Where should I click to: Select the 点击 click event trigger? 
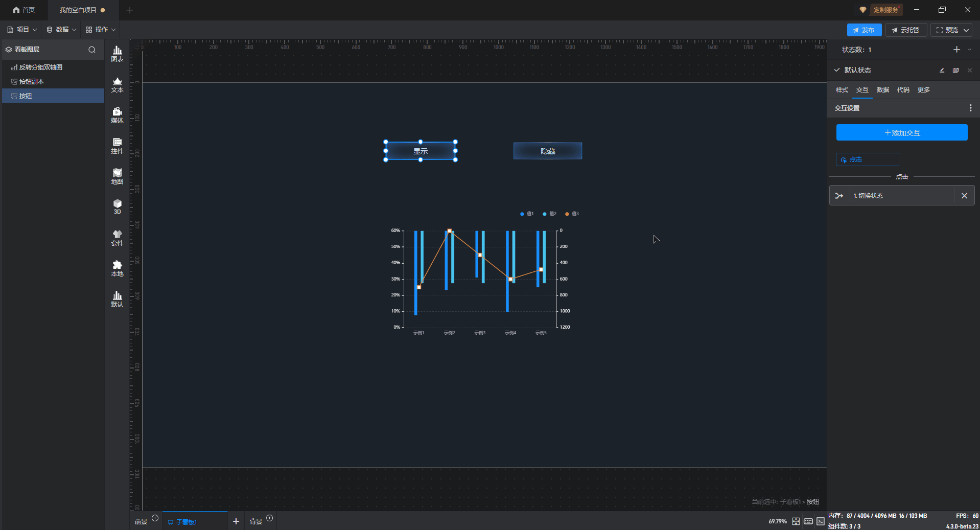(867, 159)
